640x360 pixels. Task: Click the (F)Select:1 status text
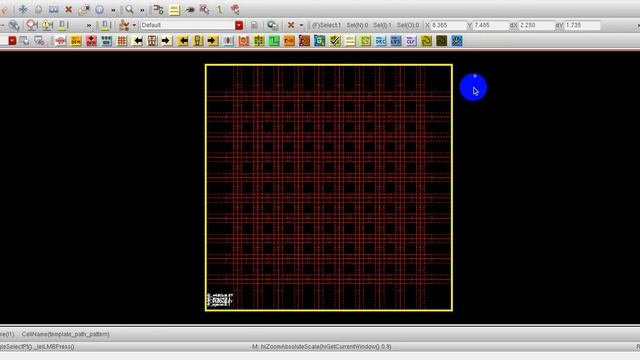point(326,25)
